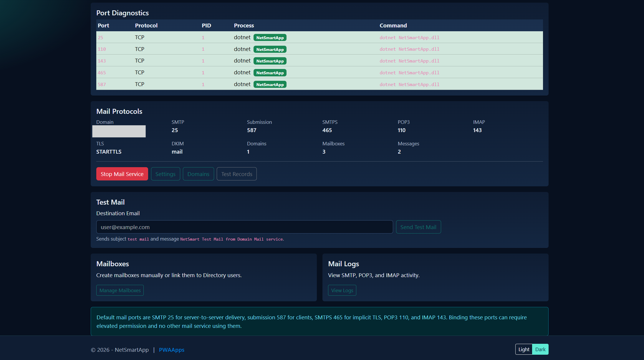
Task: Click the Messages count 2
Action: (x=399, y=152)
